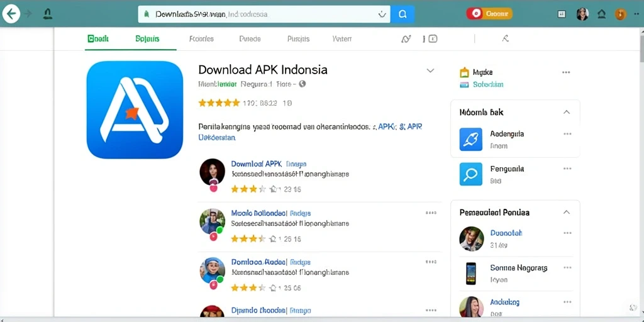Select the Yeterr tab
This screenshot has width=644, height=322.
(x=341, y=39)
